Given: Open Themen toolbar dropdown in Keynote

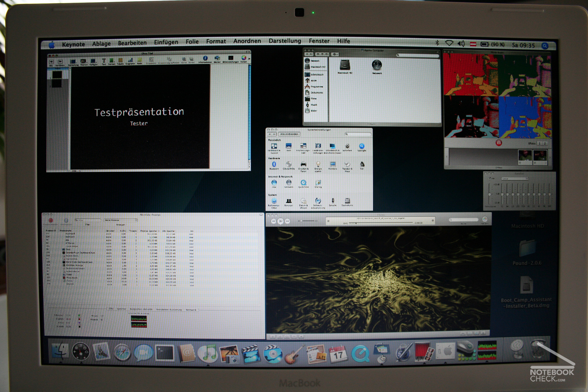Looking at the screenshot, I should click(84, 62).
